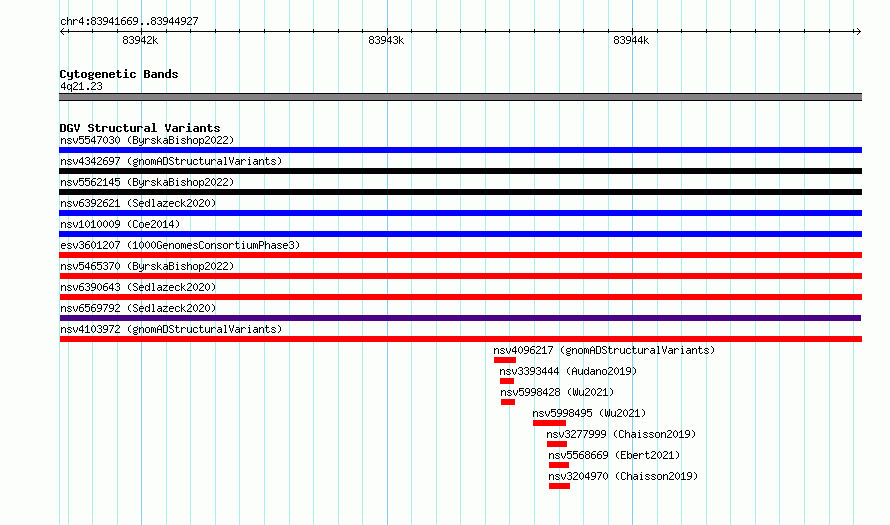Select the purple bar for nsv6569792
Screen dimensions: 890x525
[x=460, y=318]
